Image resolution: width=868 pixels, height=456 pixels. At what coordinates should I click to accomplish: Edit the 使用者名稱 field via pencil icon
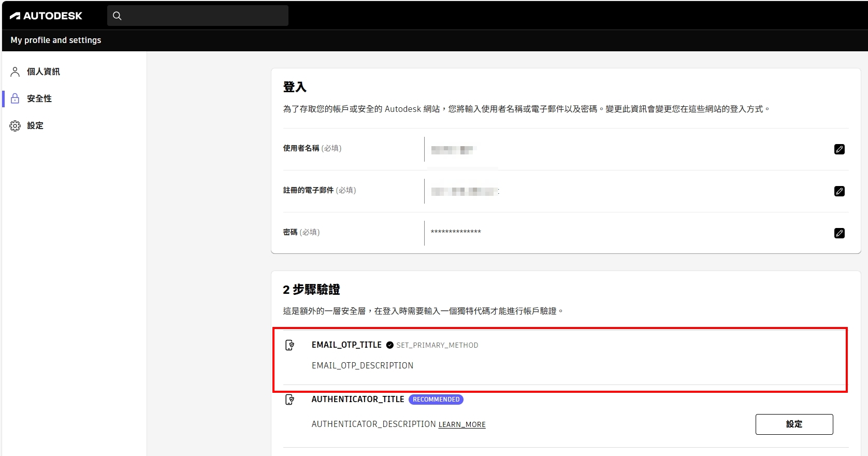pyautogui.click(x=839, y=149)
